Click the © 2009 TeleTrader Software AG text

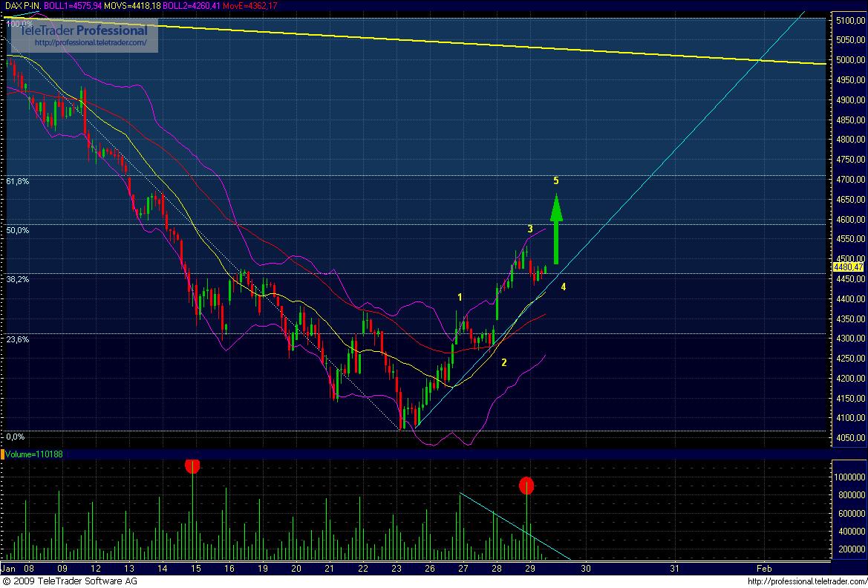pos(71,581)
